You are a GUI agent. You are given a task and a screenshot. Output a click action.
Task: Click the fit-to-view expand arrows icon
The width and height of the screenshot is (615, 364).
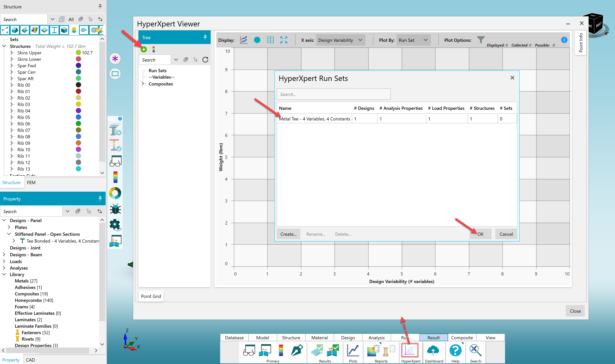click(284, 40)
